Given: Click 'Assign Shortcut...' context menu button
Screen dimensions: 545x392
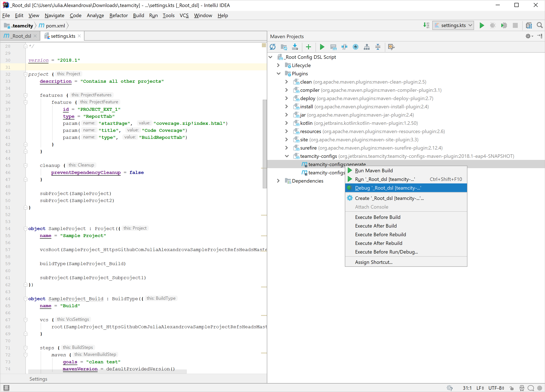Looking at the screenshot, I should pyautogui.click(x=373, y=262).
